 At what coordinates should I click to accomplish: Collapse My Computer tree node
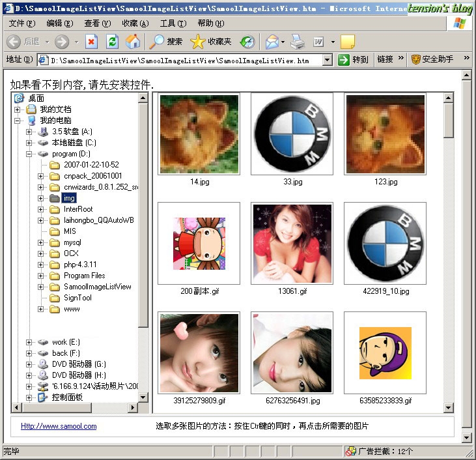coord(18,121)
